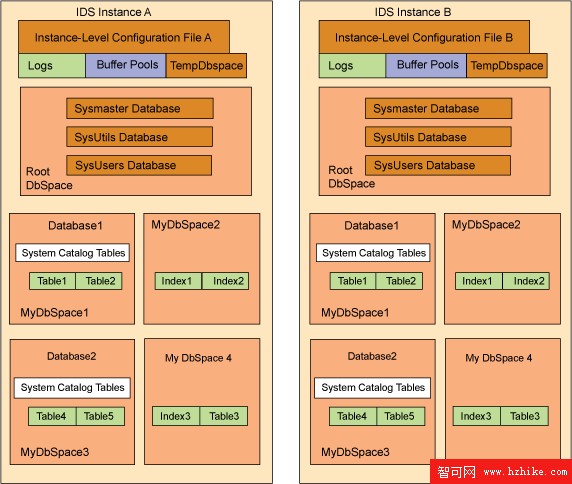The width and height of the screenshot is (572, 484).
Task: Select Database2 System Catalog Tables in Instance A
Action: click(x=72, y=387)
